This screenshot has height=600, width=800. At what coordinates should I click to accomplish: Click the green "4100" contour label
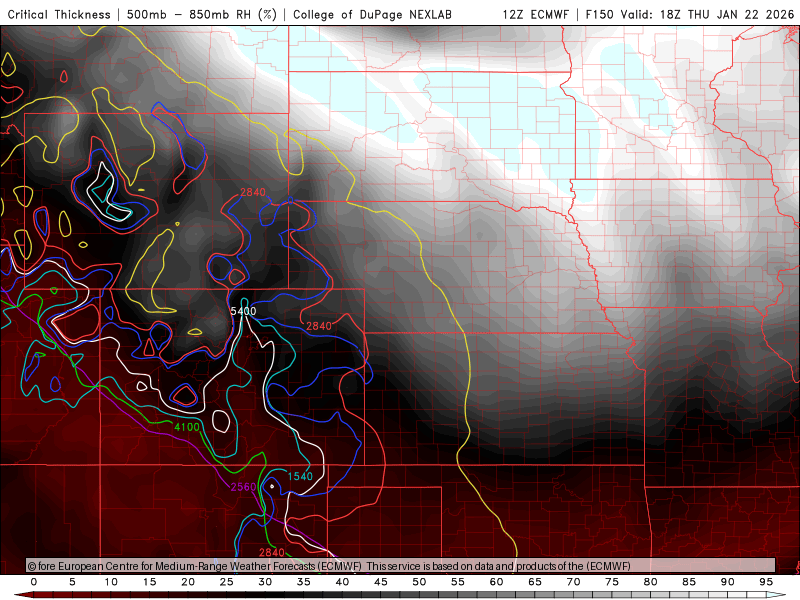(x=187, y=427)
